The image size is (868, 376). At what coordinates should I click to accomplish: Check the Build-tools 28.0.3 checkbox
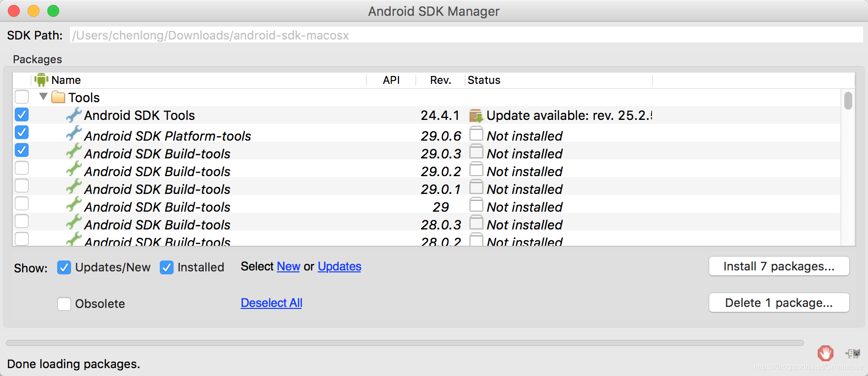coord(22,221)
